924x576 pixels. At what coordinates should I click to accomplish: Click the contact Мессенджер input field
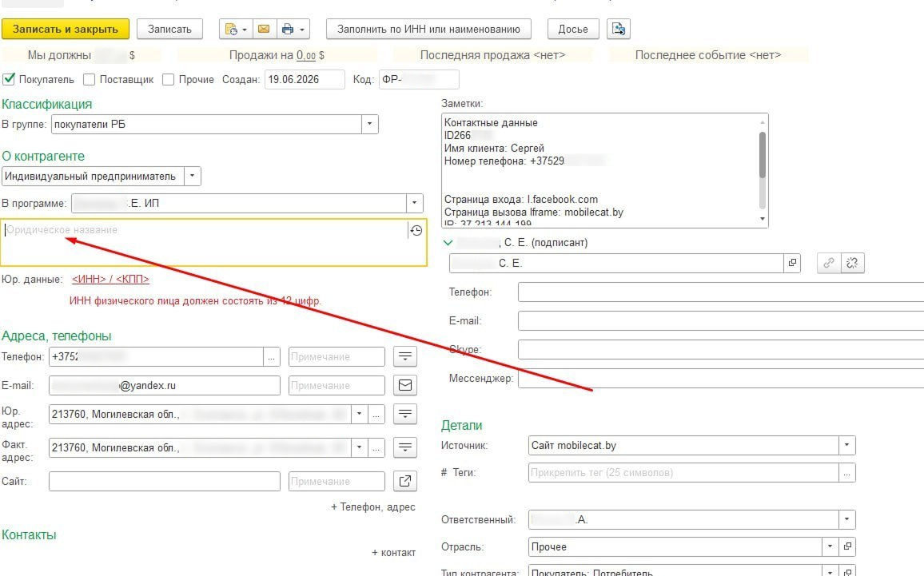click(x=721, y=378)
